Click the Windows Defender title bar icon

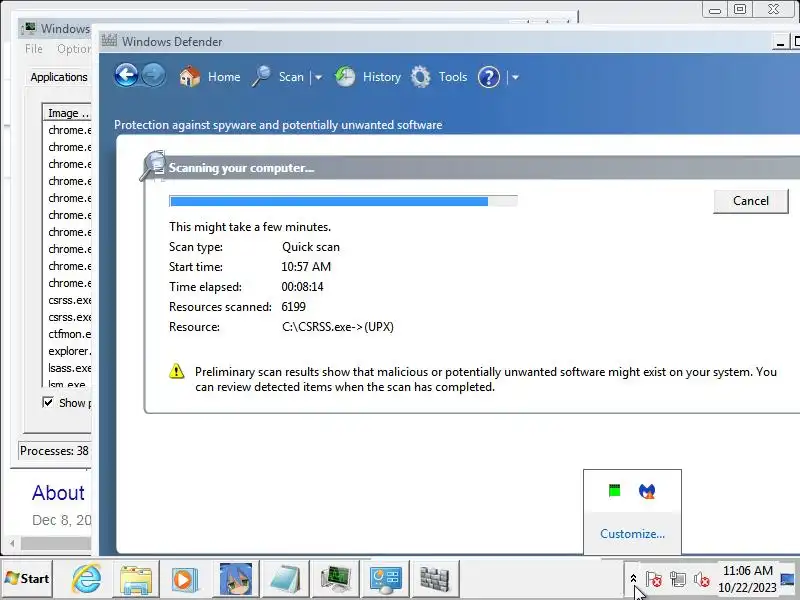109,41
